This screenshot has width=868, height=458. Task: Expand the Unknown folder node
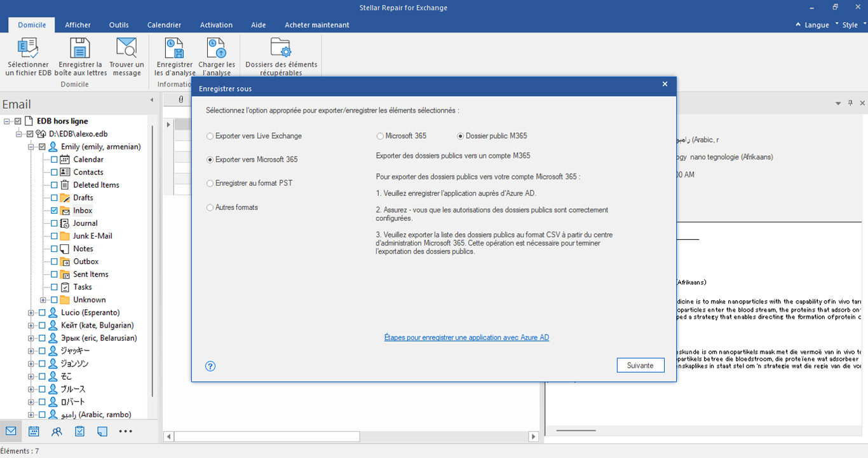43,300
